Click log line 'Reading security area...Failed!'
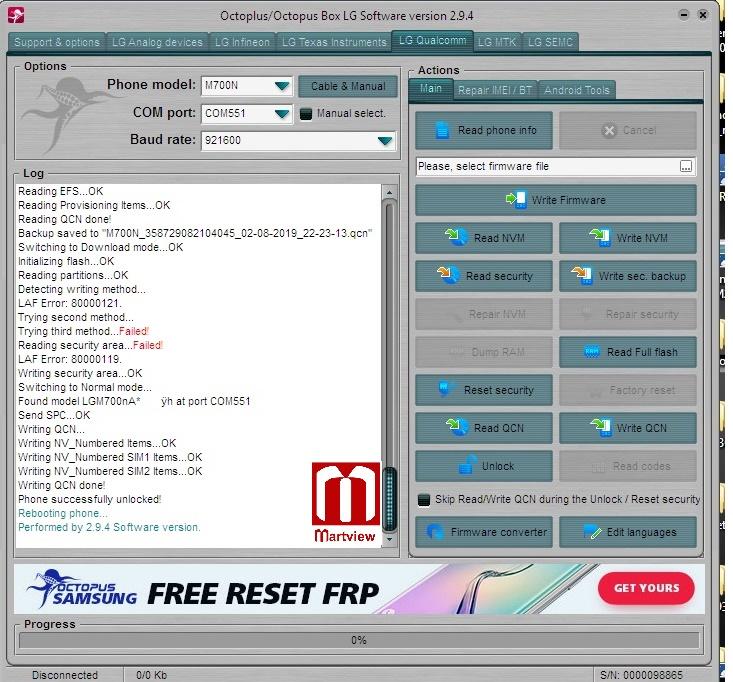 [90, 345]
